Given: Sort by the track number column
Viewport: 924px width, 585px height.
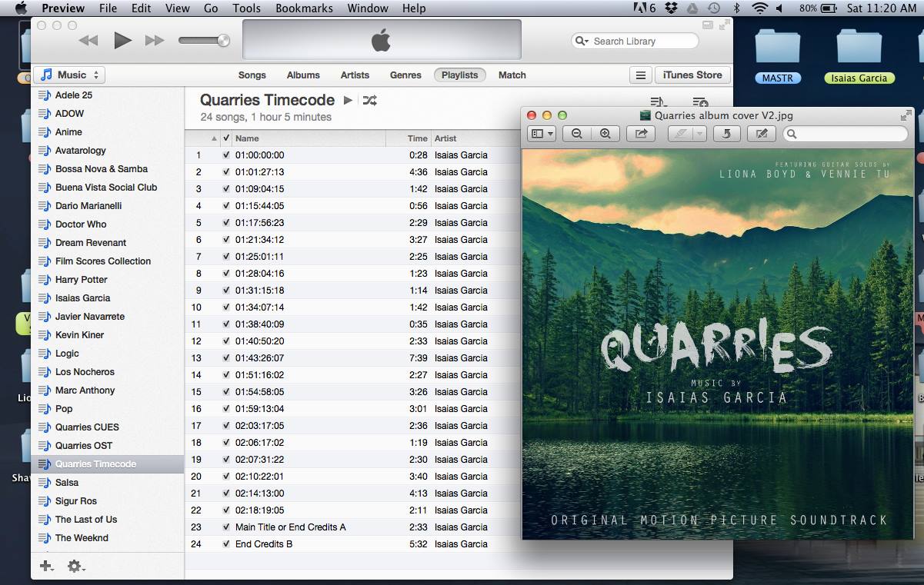Looking at the screenshot, I should pyautogui.click(x=202, y=138).
